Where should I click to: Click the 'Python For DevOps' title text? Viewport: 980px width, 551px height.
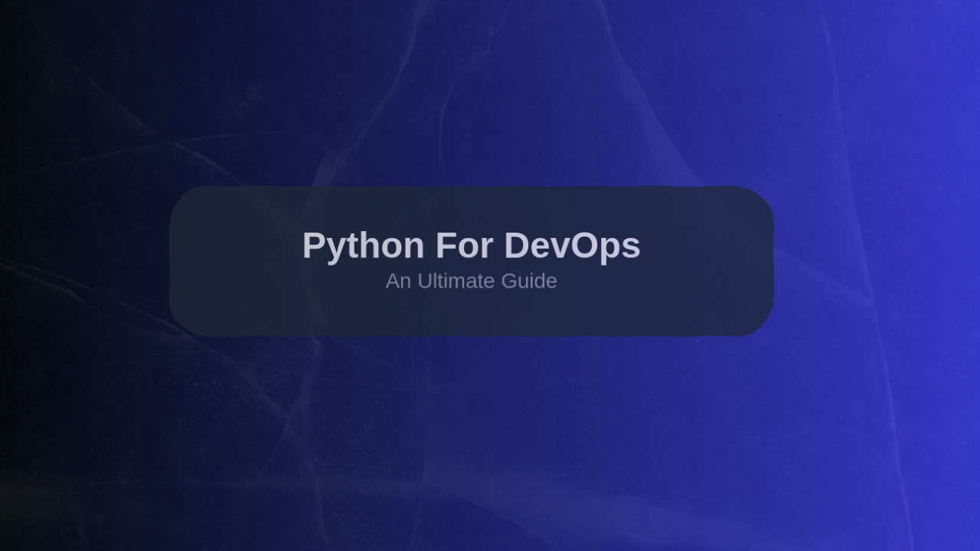pyautogui.click(x=471, y=246)
